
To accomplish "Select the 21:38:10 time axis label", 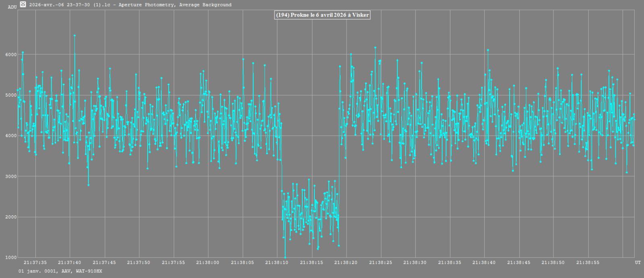I will (277, 263).
